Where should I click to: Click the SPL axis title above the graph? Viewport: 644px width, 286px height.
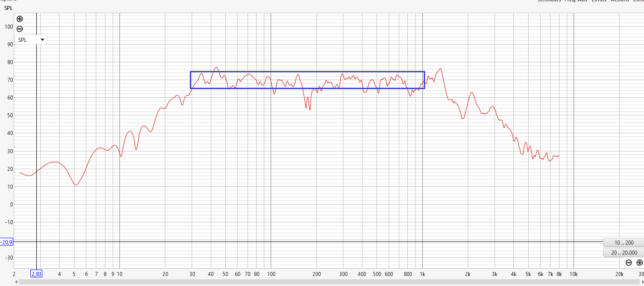(9, 8)
